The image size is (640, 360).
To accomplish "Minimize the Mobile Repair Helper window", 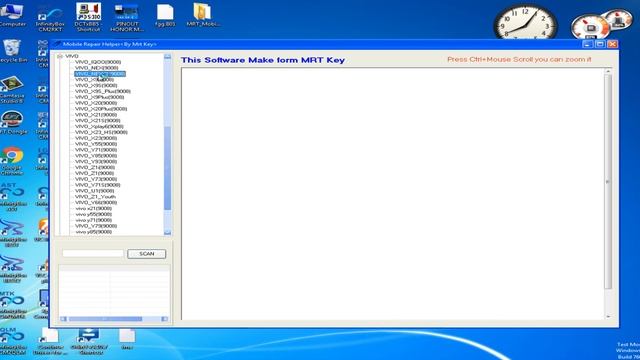I will 587,44.
